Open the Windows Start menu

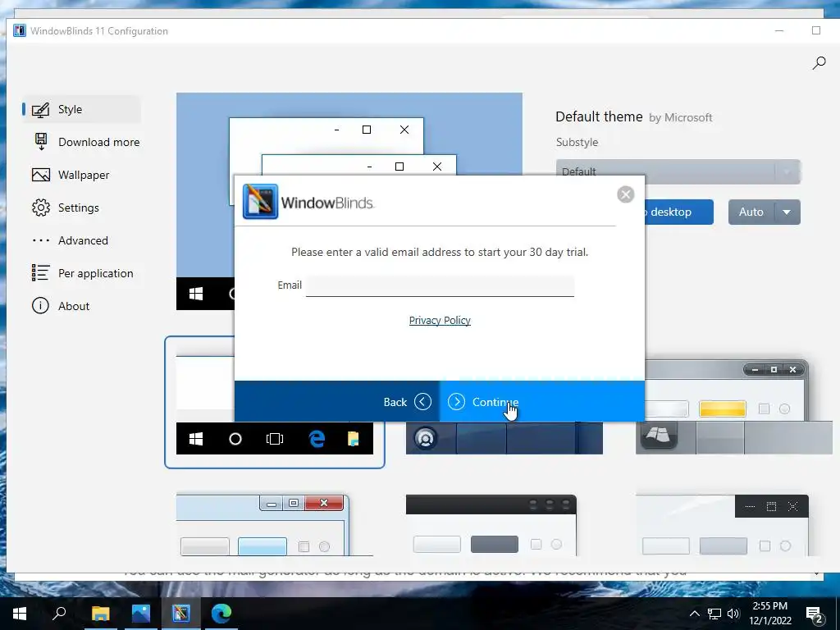(20, 614)
